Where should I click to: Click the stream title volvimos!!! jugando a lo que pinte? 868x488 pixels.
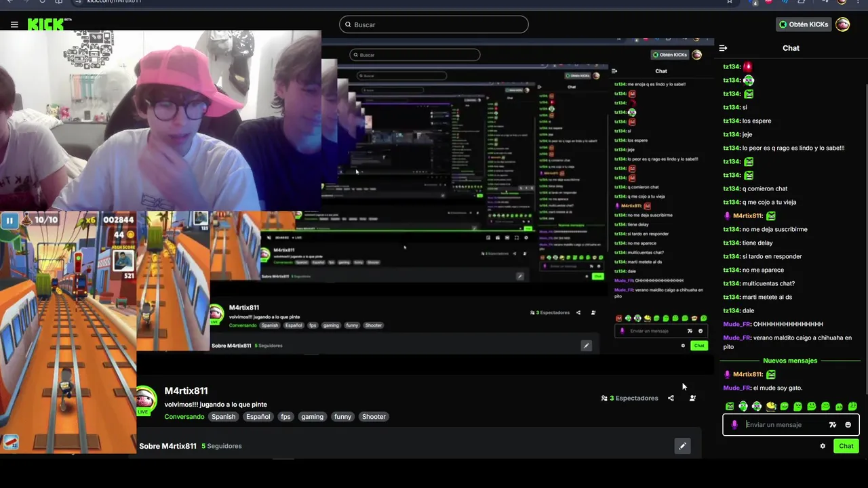coord(216,405)
